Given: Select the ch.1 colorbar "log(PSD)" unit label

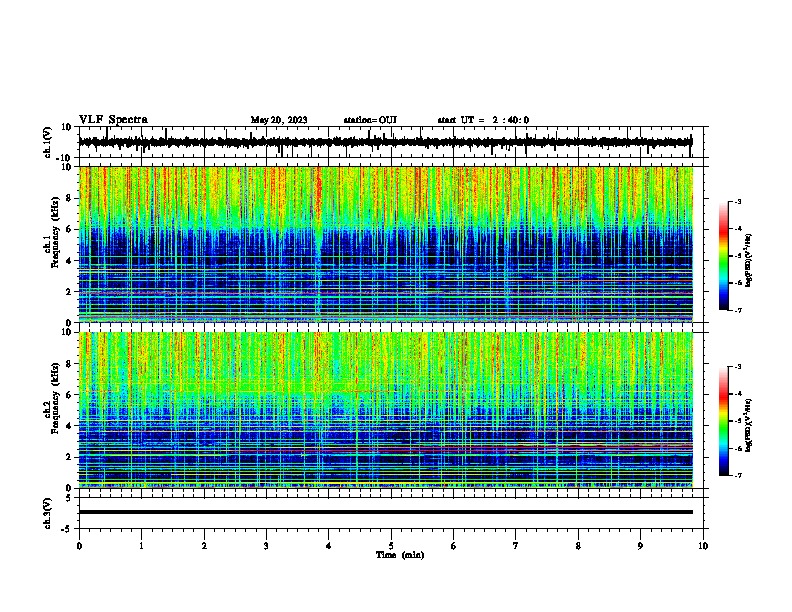Looking at the screenshot, I should (x=749, y=260).
